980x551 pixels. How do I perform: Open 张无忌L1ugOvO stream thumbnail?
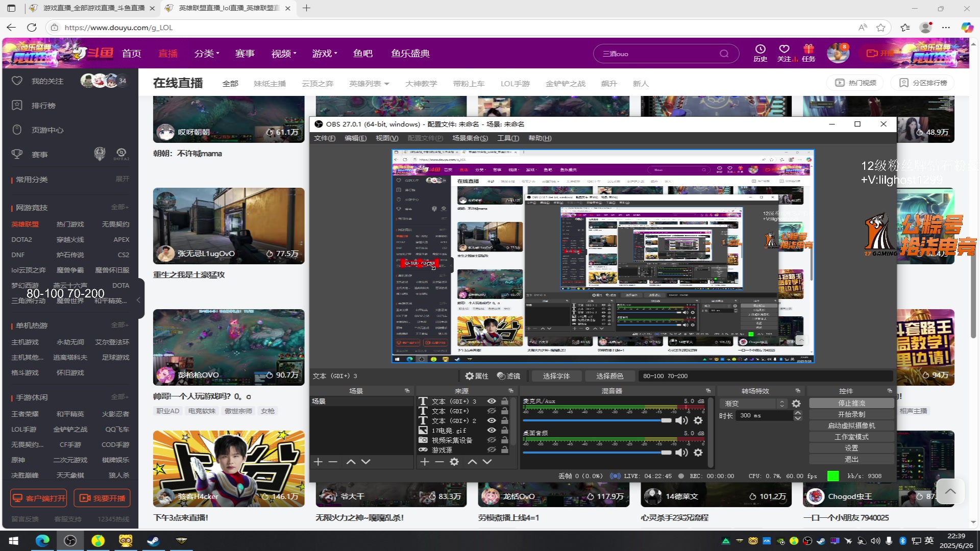click(229, 226)
